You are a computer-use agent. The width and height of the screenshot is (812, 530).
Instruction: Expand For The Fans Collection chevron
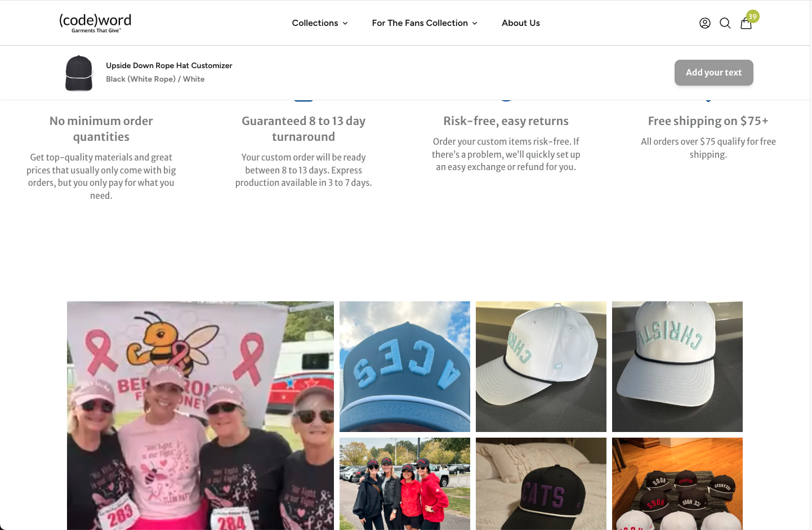point(475,23)
